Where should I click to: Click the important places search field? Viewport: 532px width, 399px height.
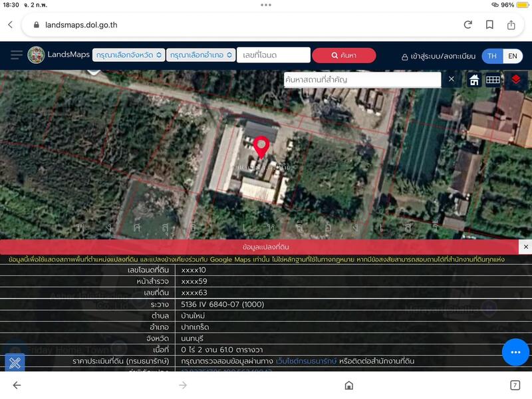tap(362, 80)
